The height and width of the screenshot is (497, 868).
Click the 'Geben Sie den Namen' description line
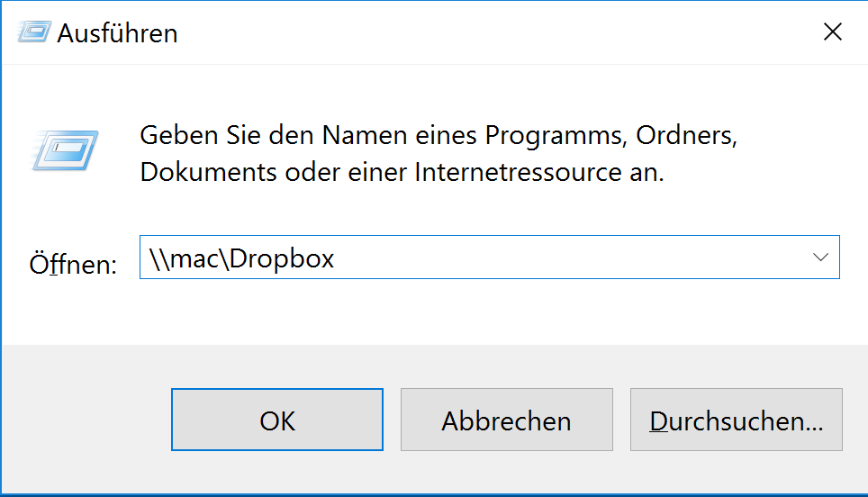pos(438,135)
